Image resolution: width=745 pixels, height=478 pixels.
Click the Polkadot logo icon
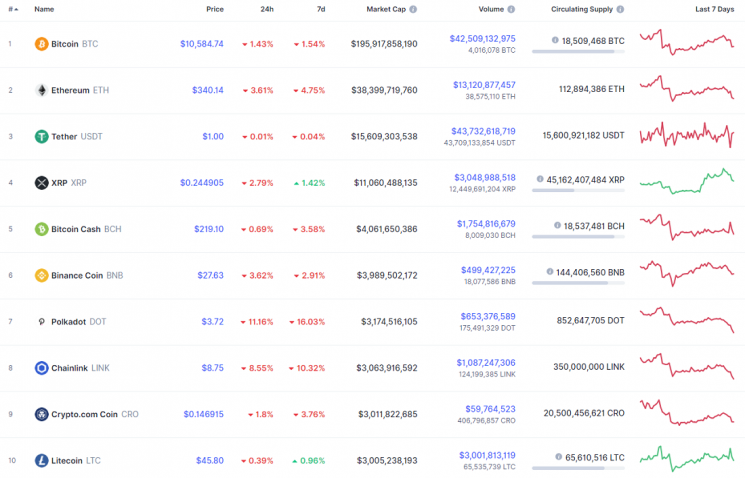click(x=41, y=322)
